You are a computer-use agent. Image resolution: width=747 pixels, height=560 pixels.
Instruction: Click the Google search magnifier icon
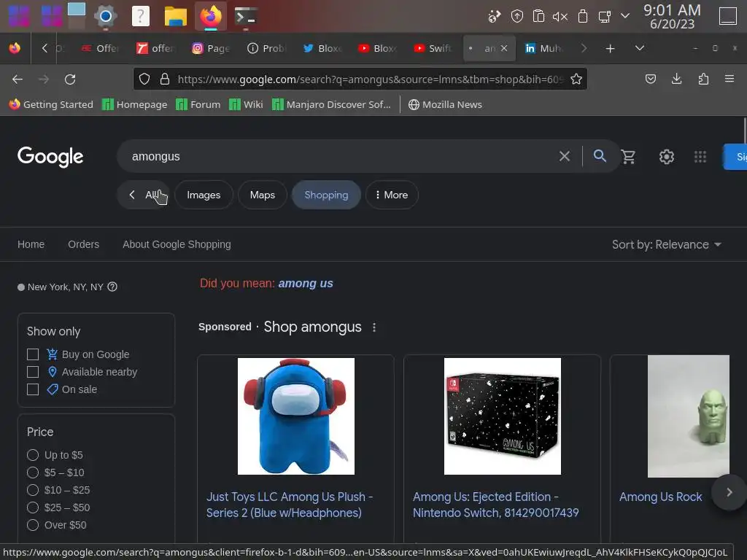tap(600, 156)
